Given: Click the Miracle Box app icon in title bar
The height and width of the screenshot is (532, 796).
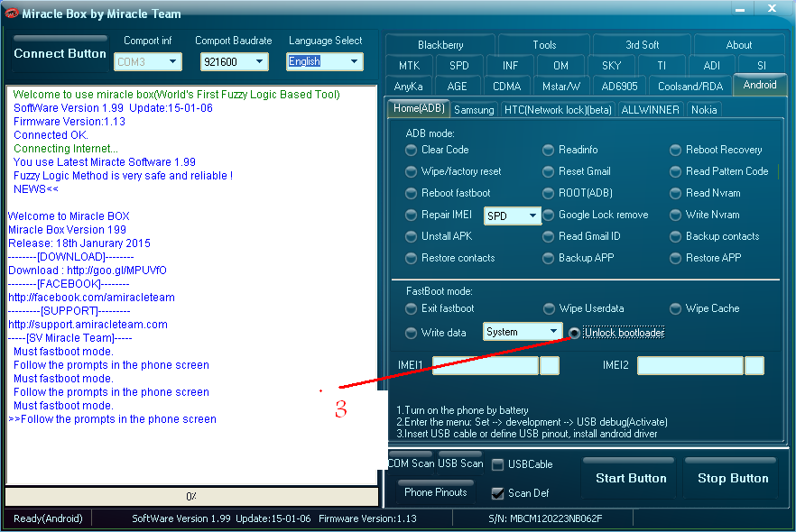Looking at the screenshot, I should point(11,14).
